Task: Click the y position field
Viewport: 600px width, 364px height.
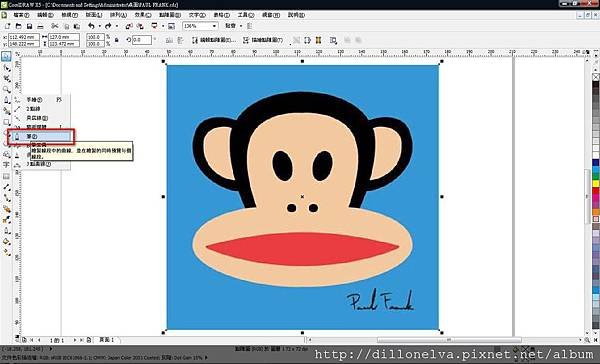Action: click(24, 44)
